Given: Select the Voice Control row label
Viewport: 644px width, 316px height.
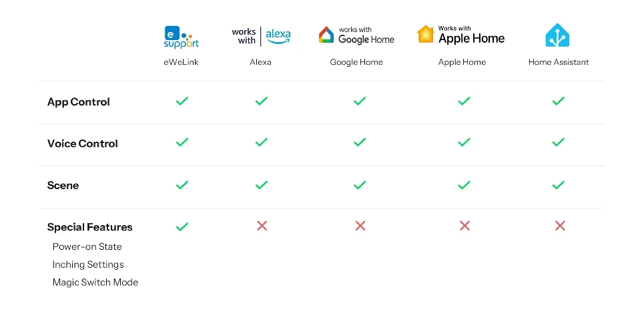Looking at the screenshot, I should [83, 144].
